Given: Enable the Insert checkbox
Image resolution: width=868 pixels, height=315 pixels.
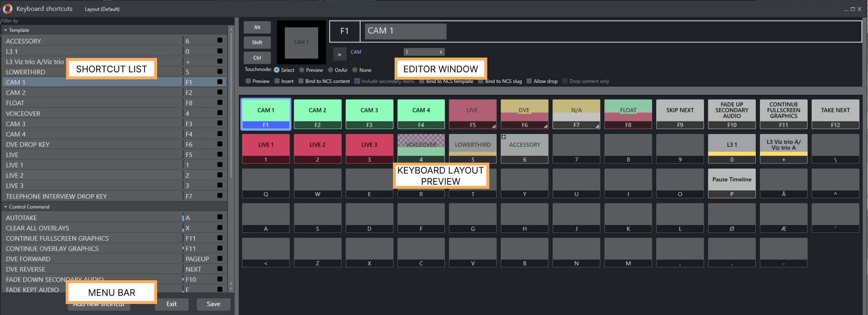Looking at the screenshot, I should coord(277,81).
